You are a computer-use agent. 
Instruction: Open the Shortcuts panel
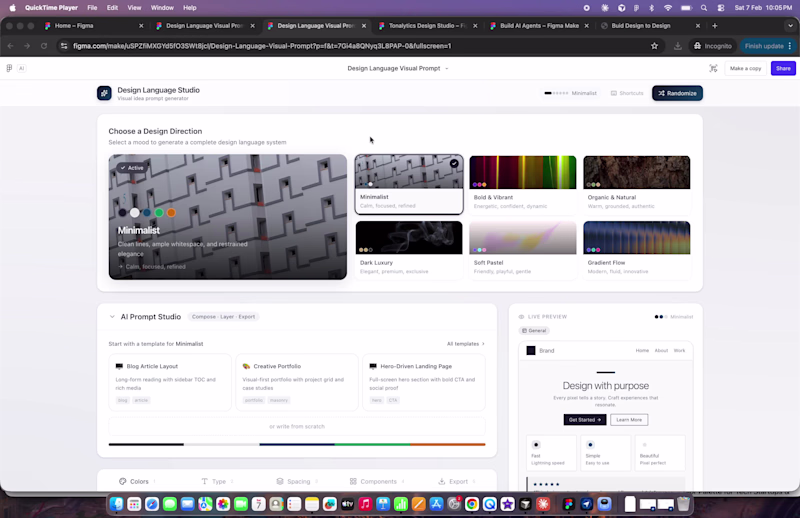[627, 93]
